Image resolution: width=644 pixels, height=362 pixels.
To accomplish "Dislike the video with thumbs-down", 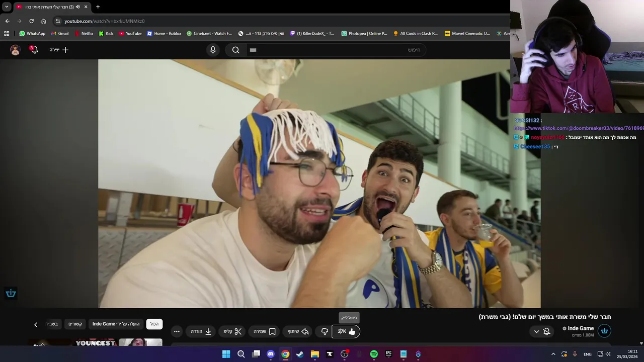I will (x=325, y=331).
